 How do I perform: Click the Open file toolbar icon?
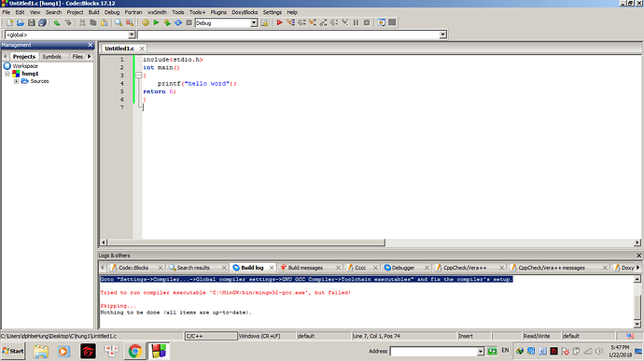(21, 23)
